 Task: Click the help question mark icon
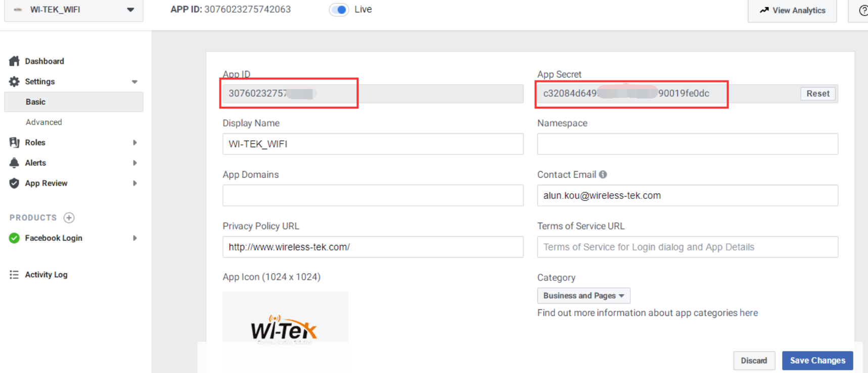coord(863,10)
